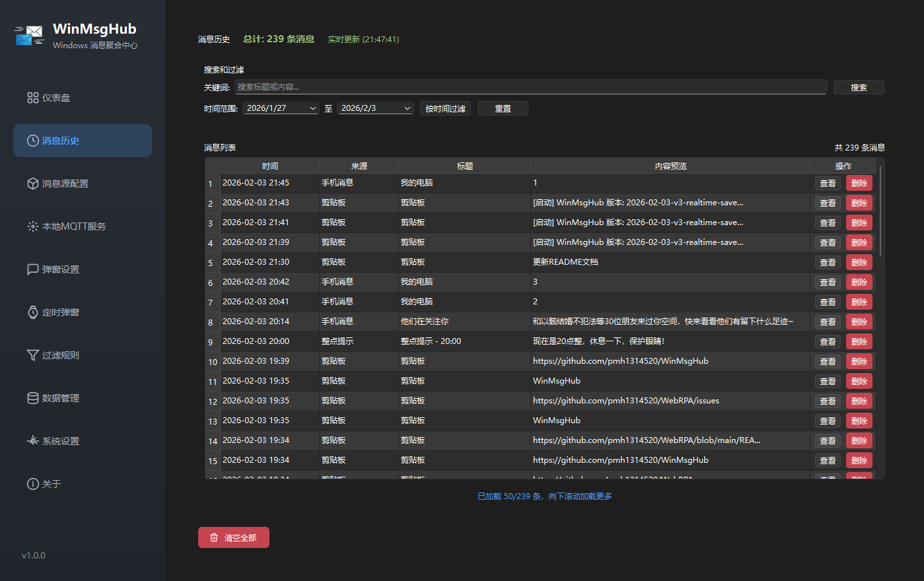This screenshot has width=924, height=581.
Task: Click the popup settings chat bubble icon
Action: tap(32, 269)
